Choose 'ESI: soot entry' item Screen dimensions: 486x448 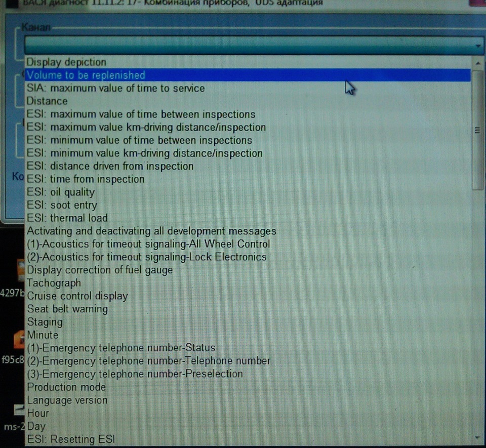tap(248, 205)
